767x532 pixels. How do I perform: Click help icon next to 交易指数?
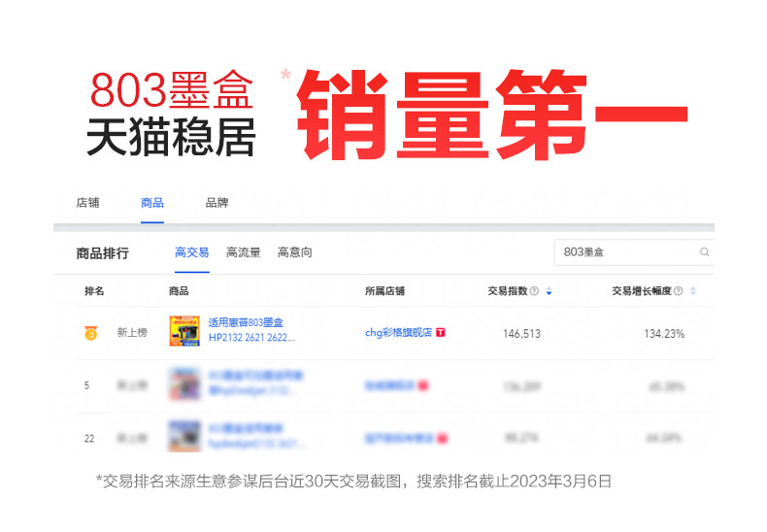click(x=534, y=291)
